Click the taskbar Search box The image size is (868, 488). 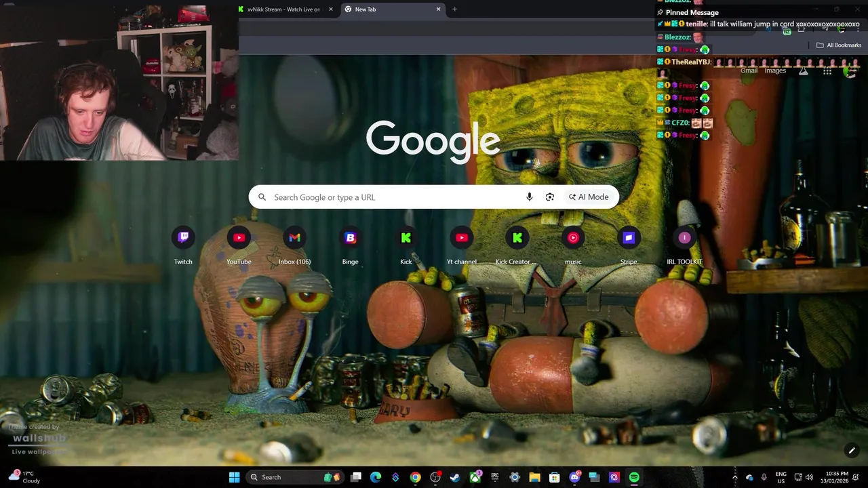point(294,477)
